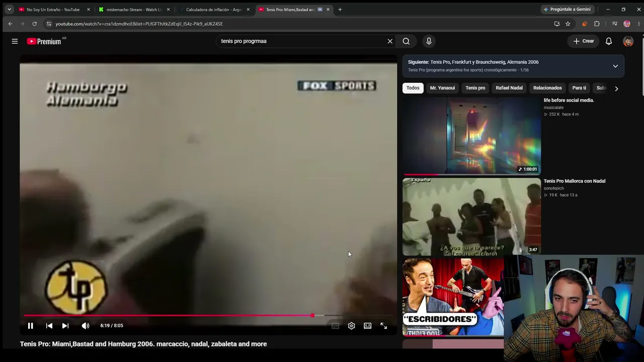Click 'Pregúntale a Gemini' button

567,10
